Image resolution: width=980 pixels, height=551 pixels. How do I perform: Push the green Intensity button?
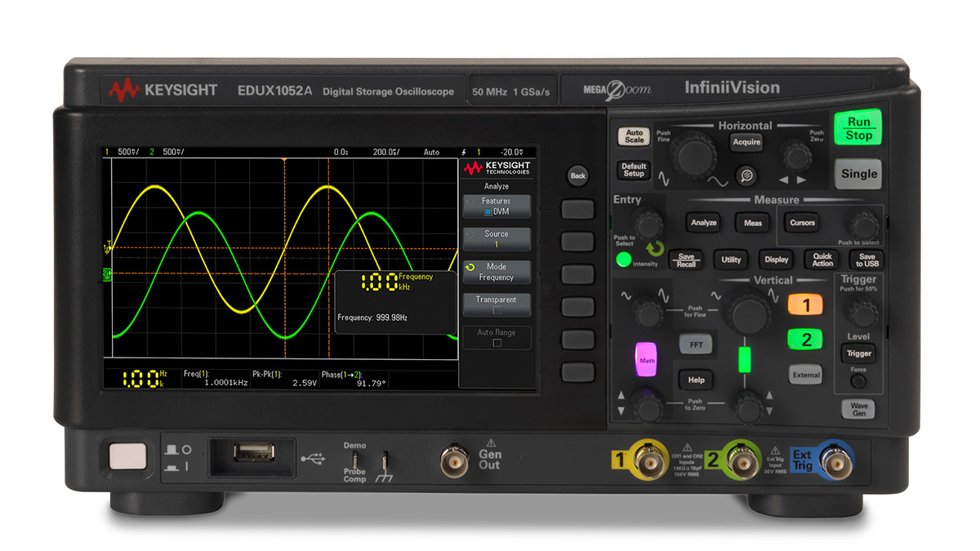click(x=625, y=261)
